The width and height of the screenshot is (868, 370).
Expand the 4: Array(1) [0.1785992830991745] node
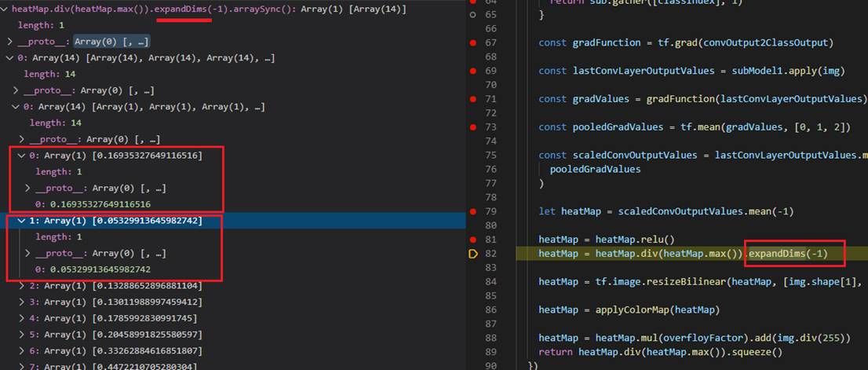(22, 318)
